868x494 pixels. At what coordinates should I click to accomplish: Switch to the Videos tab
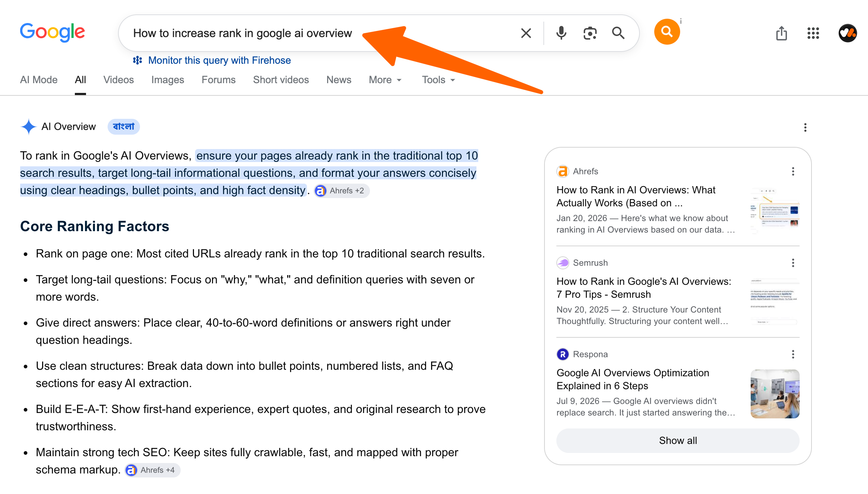118,80
